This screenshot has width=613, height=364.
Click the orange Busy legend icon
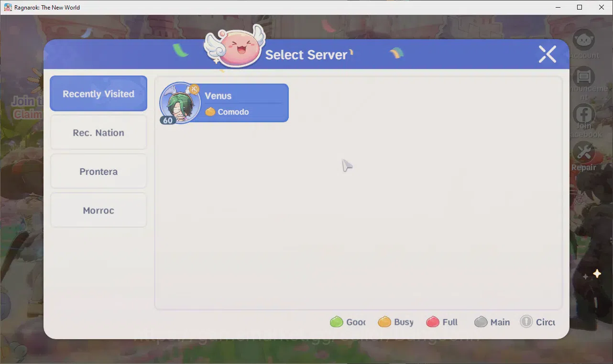tap(384, 321)
